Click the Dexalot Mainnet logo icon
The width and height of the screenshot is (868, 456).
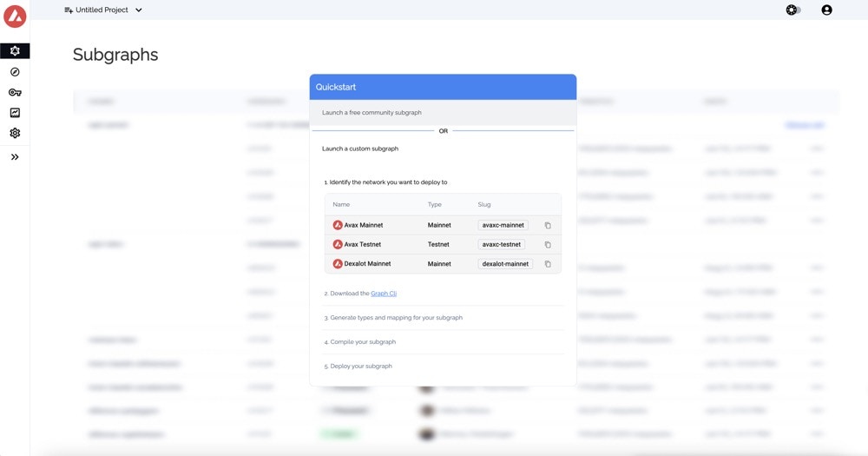(x=338, y=264)
